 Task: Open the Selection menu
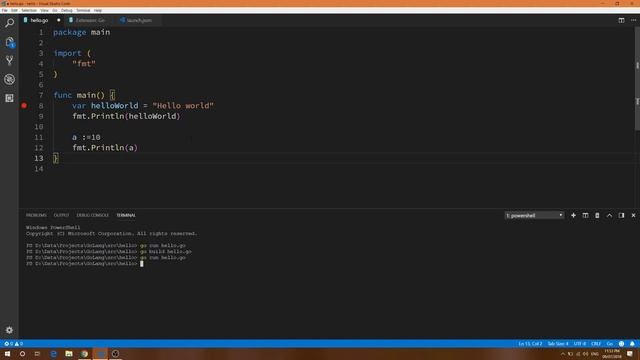coord(29,10)
